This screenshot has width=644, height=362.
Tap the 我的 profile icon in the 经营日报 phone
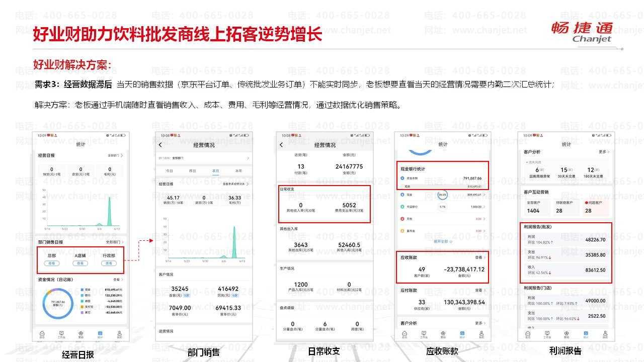tap(119, 334)
